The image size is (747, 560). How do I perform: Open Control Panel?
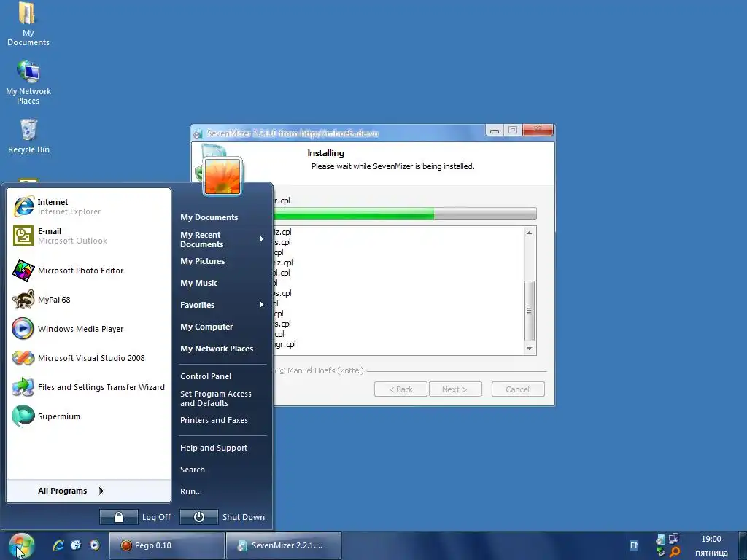click(222, 376)
